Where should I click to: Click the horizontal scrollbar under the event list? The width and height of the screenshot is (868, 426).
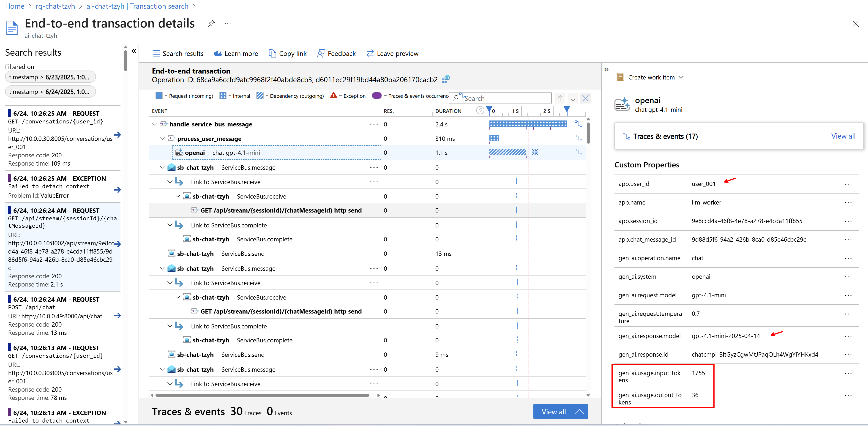[x=262, y=395]
